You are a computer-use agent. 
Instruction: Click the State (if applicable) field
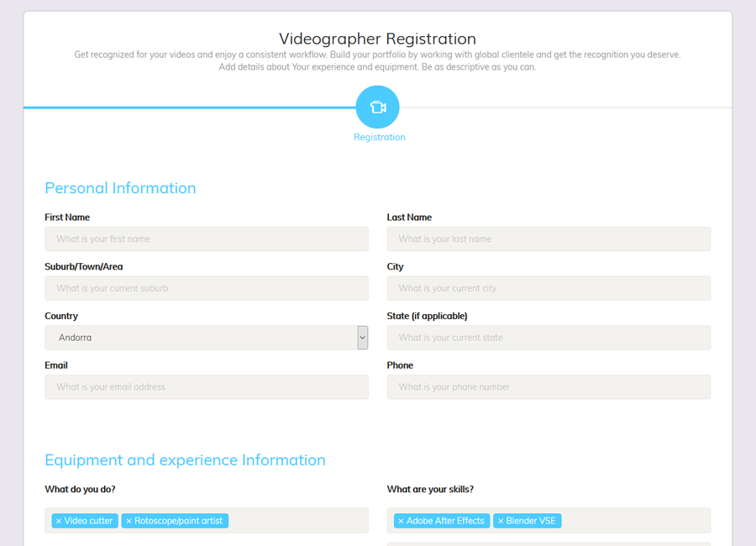[549, 337]
